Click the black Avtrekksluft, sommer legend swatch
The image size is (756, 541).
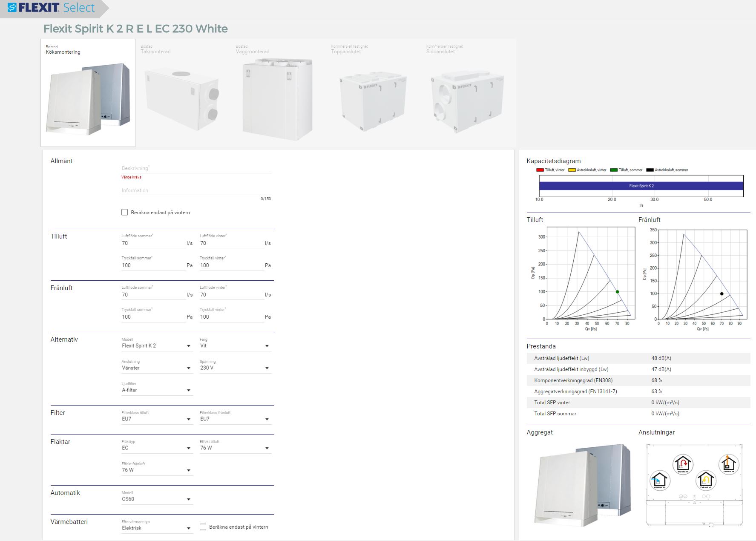(650, 170)
